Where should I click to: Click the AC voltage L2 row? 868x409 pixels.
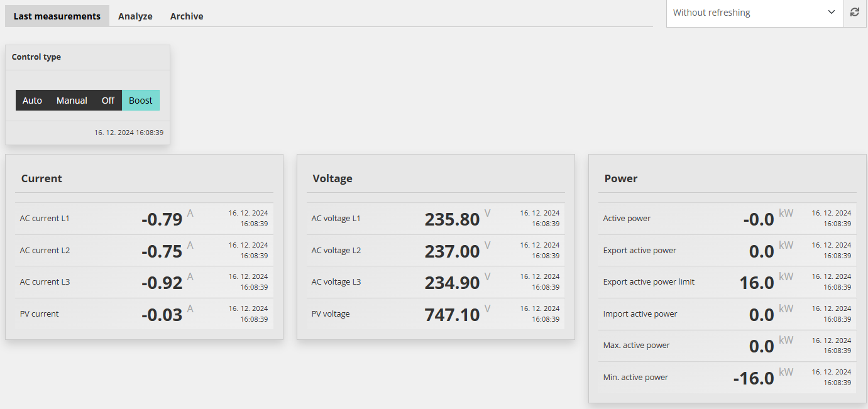pos(436,251)
